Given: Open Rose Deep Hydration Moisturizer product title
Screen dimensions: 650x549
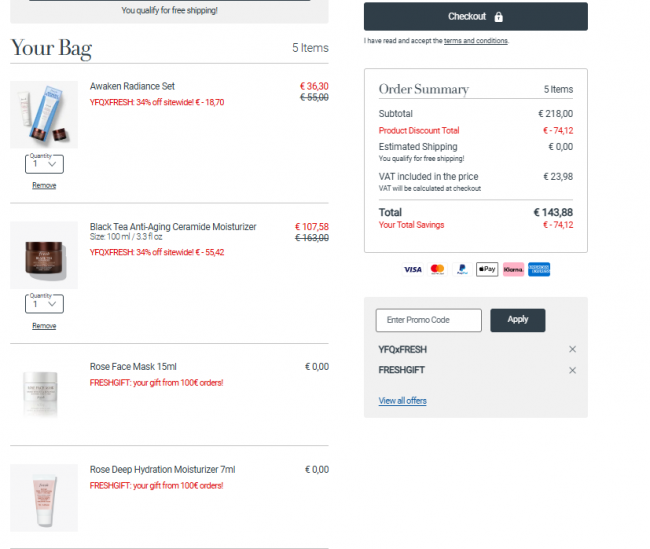Looking at the screenshot, I should pyautogui.click(x=162, y=469).
